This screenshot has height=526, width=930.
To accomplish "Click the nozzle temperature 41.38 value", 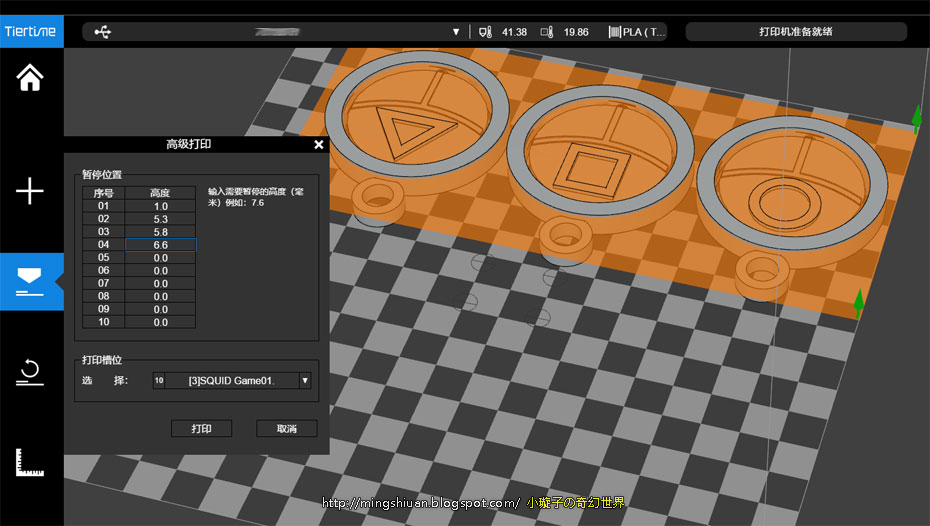I will [x=514, y=32].
